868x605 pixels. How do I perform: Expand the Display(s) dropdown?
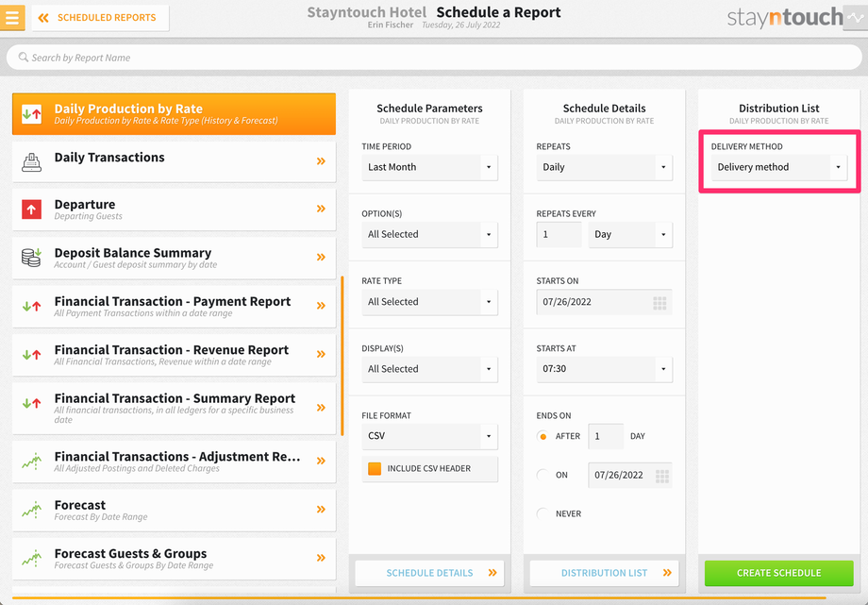[x=429, y=369]
